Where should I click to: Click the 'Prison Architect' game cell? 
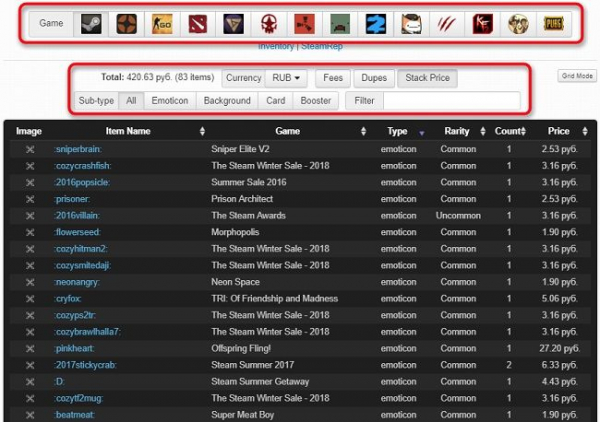pos(242,199)
